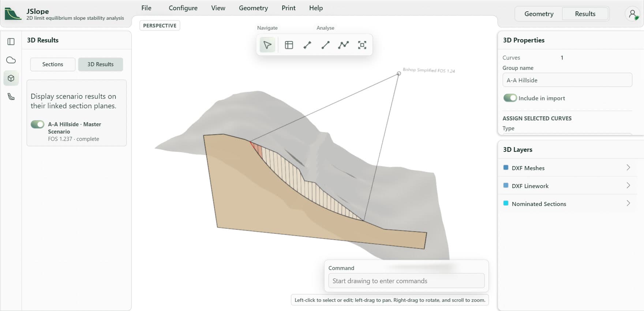644x311 pixels.
Task: Select the pointer navigate tool
Action: tap(267, 45)
